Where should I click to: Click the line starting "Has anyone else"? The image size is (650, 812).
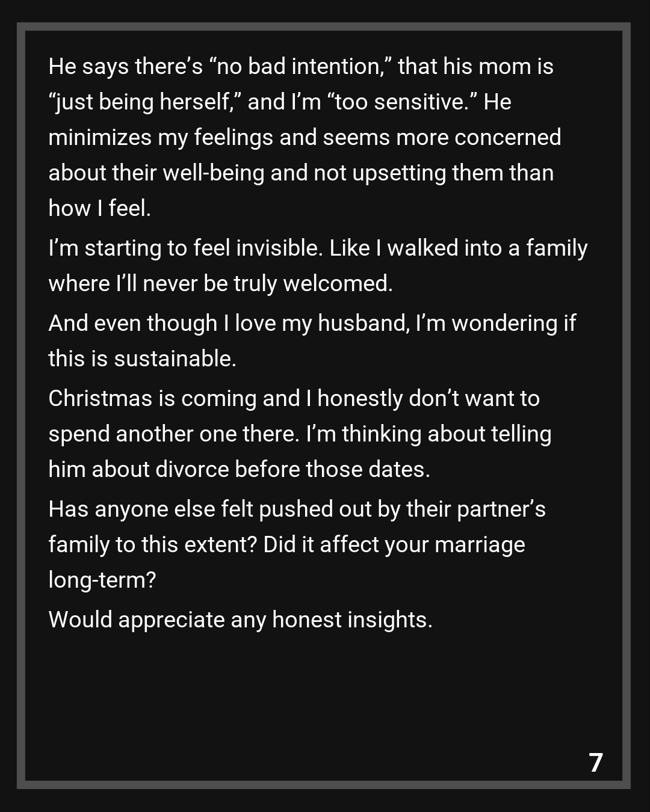297,509
